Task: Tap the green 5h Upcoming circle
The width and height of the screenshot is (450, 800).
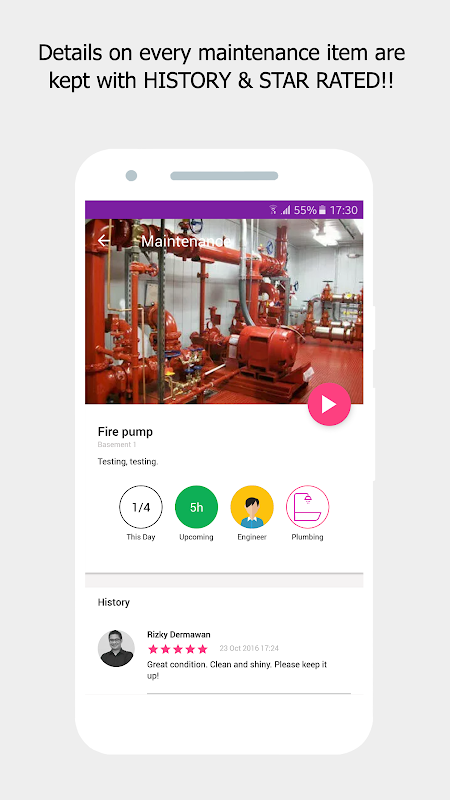Action: tap(196, 507)
